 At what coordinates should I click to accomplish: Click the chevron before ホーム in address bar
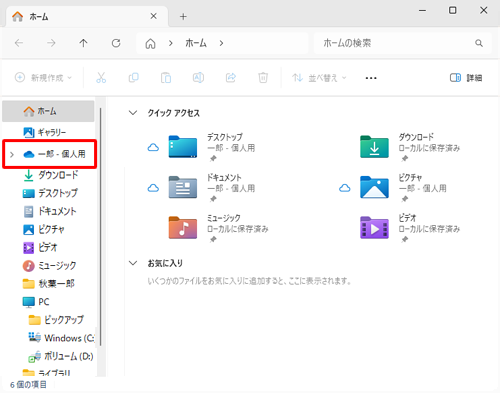[171, 43]
